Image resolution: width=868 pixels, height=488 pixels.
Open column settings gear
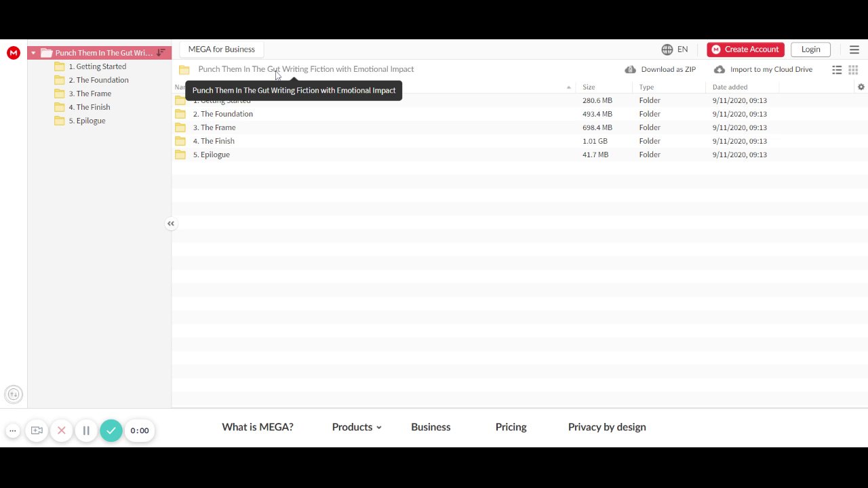click(x=861, y=87)
